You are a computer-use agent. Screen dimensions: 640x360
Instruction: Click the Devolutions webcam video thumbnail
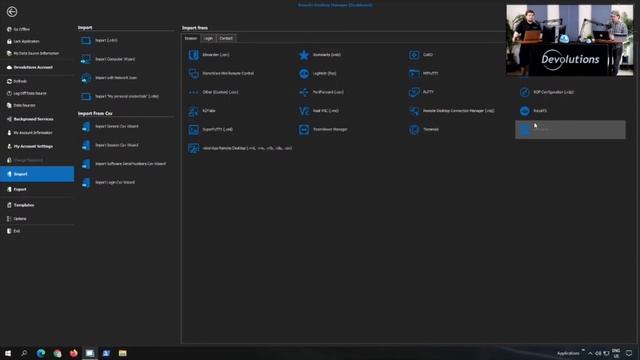[570, 40]
